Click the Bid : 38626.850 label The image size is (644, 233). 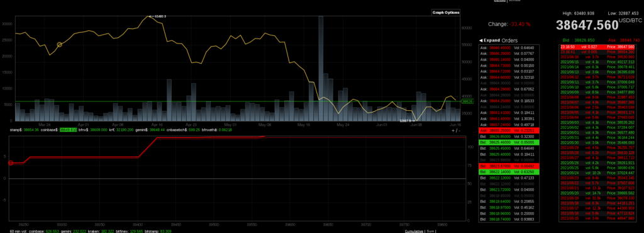click(x=579, y=40)
